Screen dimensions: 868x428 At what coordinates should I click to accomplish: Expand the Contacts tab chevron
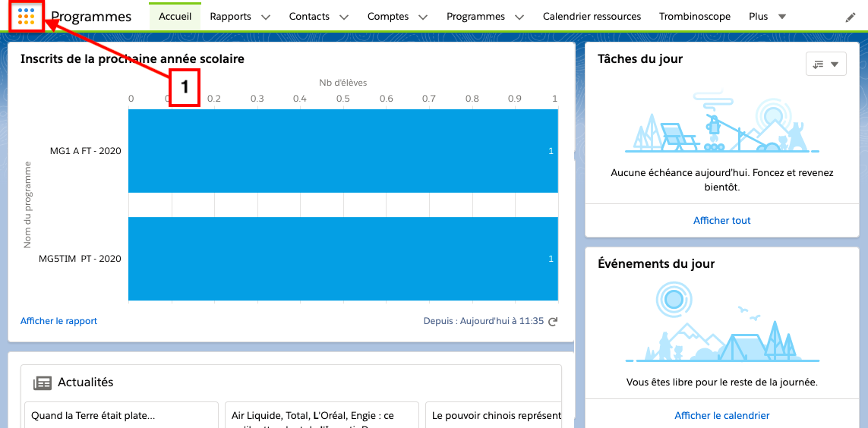[344, 17]
